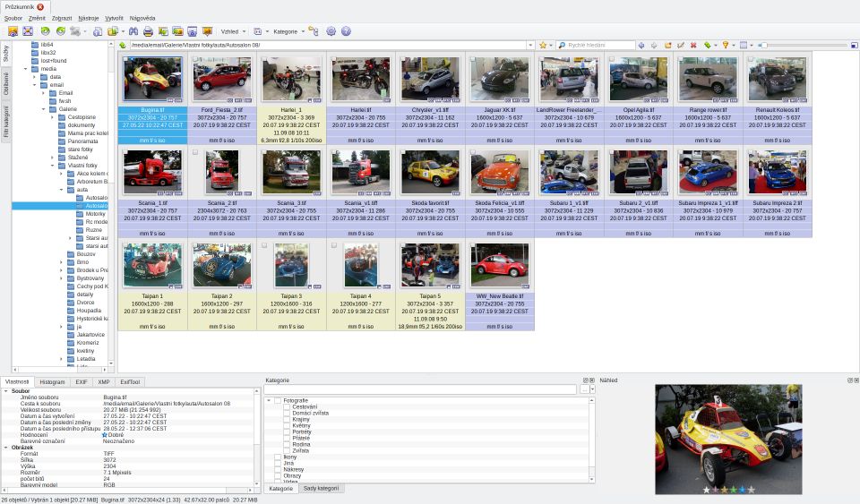Click the fullscreen toolbar icon with crossed arrows
Viewport: 860px width, 504px height.
(x=28, y=31)
